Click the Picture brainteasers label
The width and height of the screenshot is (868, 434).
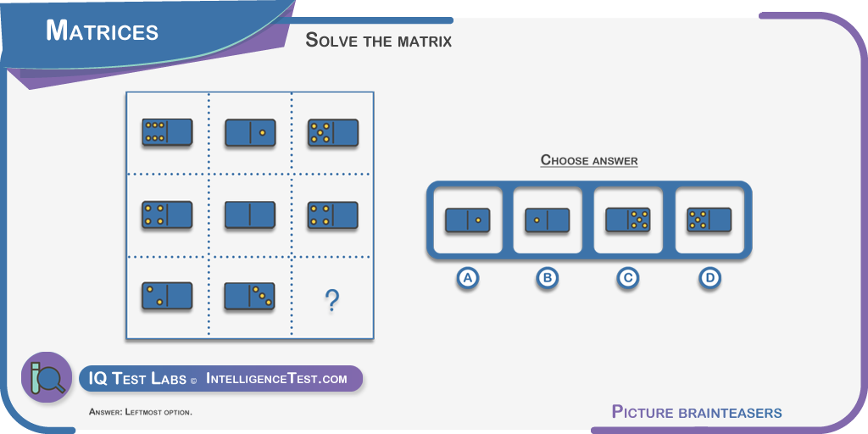697,413
